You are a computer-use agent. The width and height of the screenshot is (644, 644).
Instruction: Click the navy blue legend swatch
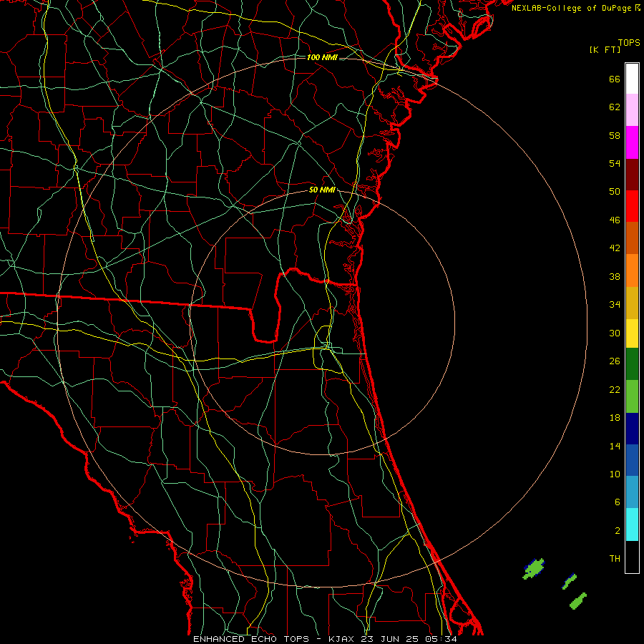(x=632, y=429)
